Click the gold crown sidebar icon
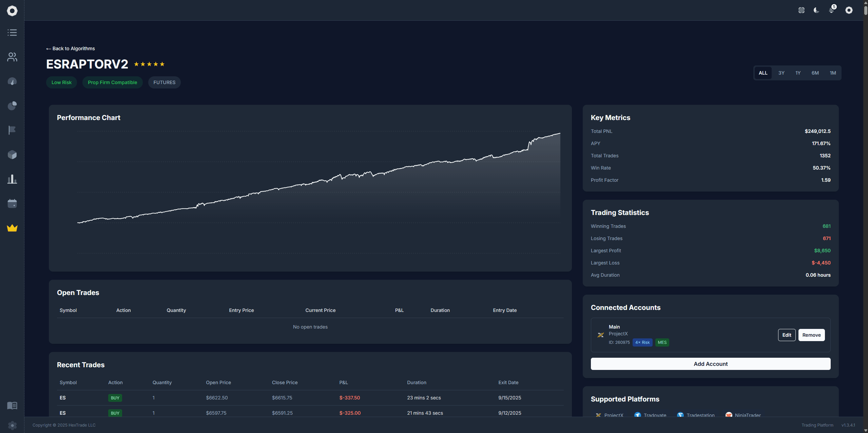This screenshot has width=868, height=433. (x=12, y=228)
